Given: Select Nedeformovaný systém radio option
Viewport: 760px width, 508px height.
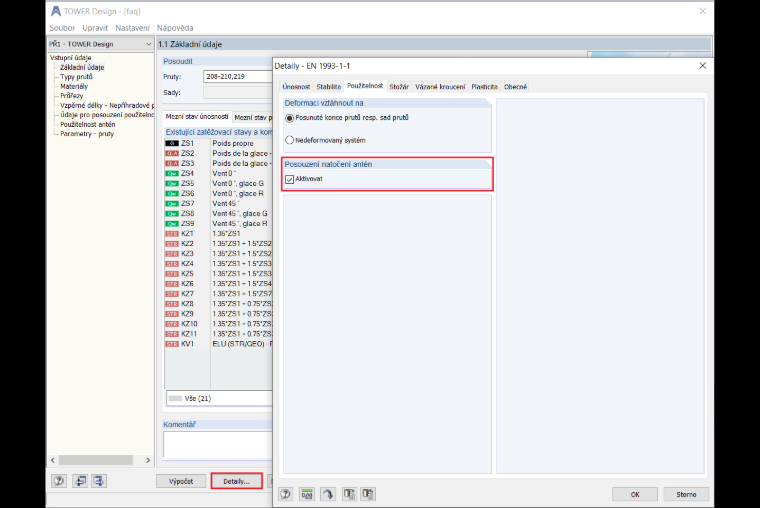Looking at the screenshot, I should pyautogui.click(x=289, y=140).
